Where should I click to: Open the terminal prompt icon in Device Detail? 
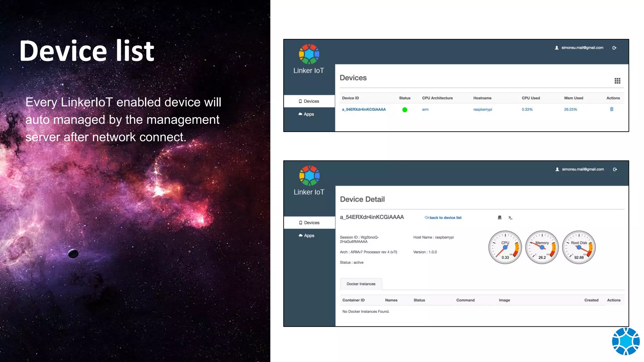click(x=510, y=217)
